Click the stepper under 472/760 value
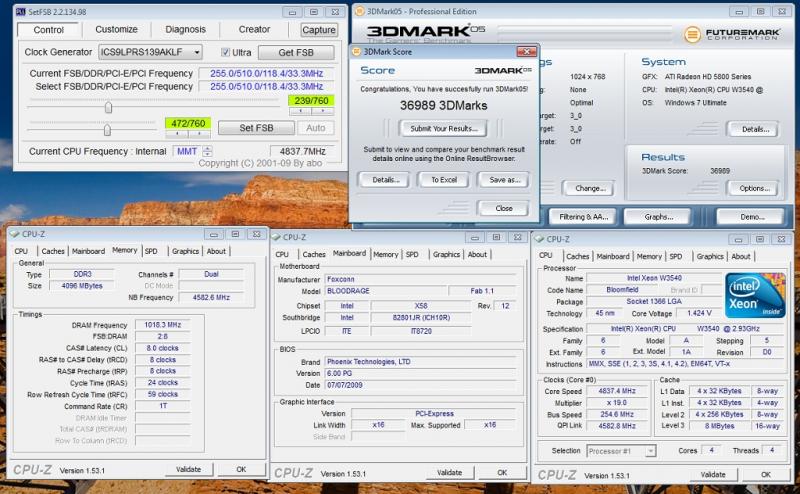Screen dimensions: 800x494 (188, 134)
